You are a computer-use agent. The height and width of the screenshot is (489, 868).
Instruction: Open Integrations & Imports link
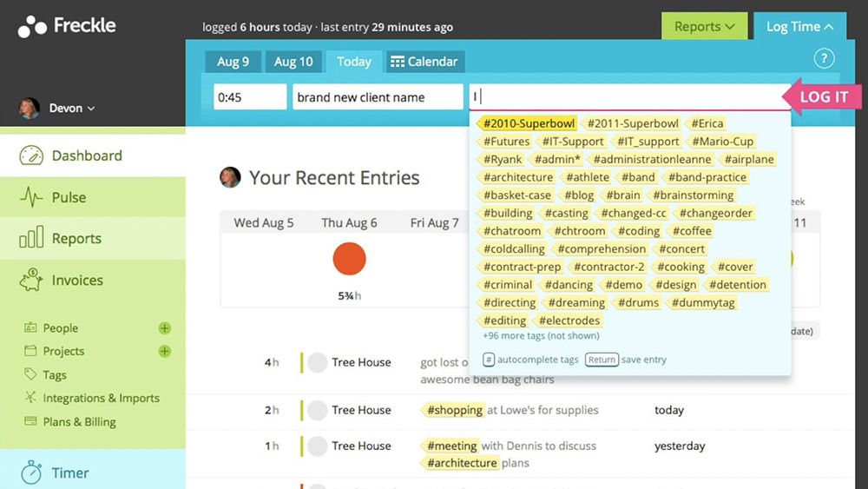102,398
